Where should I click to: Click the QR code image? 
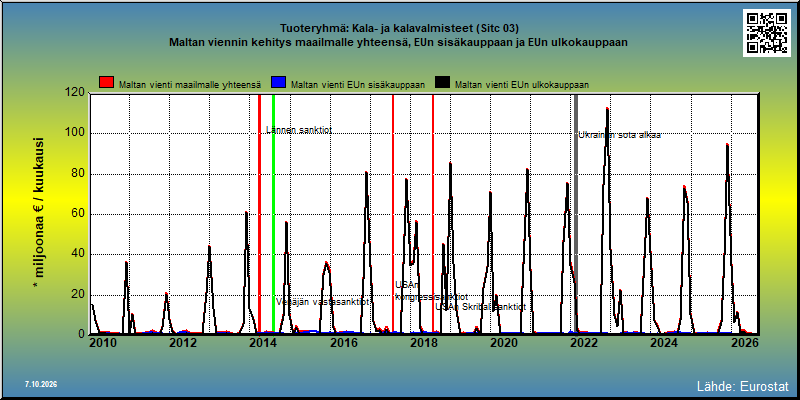(x=766, y=32)
